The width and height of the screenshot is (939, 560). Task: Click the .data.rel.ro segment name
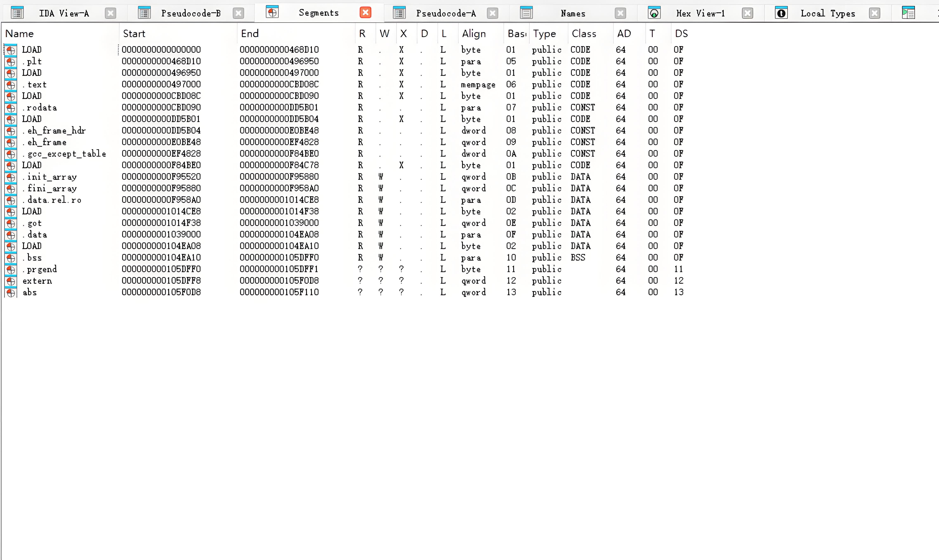click(x=52, y=200)
